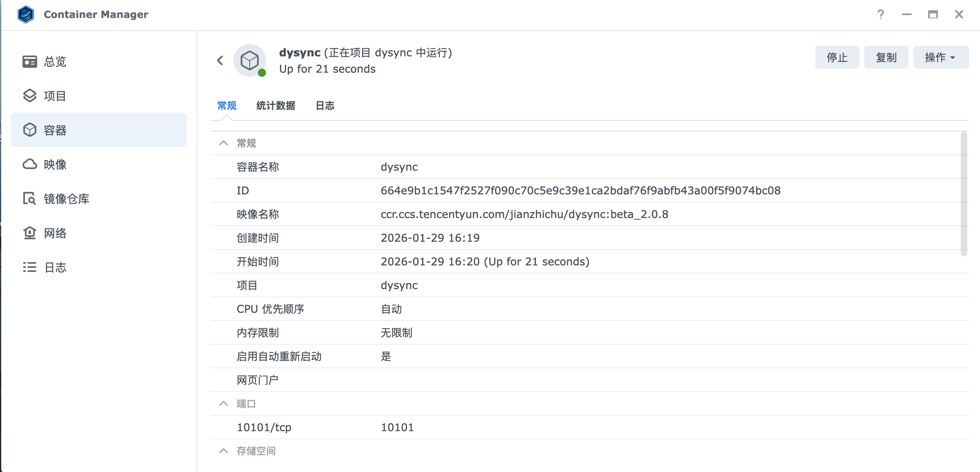
Task: Collapse the 常规 section chevron
Action: pos(223,143)
